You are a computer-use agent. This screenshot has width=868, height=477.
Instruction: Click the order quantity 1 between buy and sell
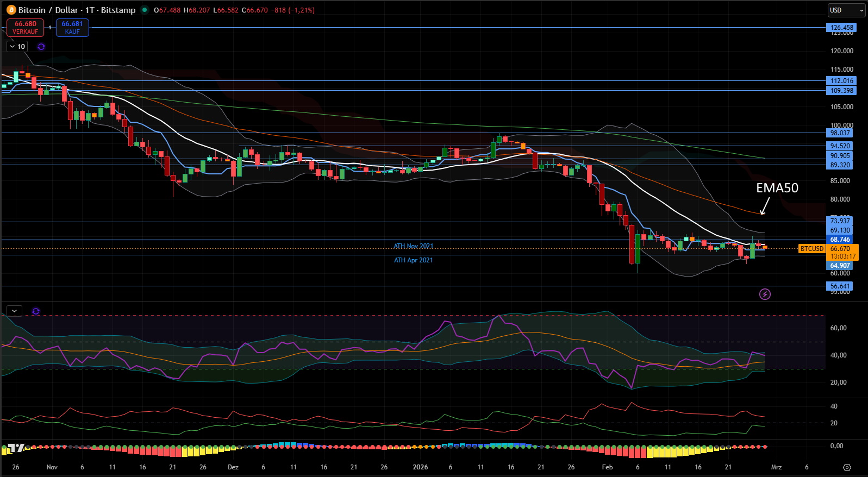[50, 28]
